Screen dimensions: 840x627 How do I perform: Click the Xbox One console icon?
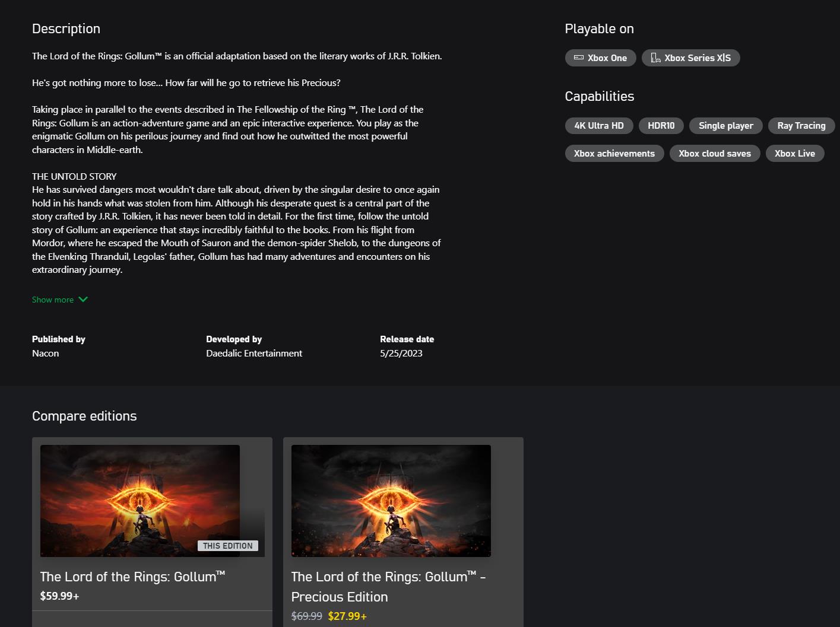[x=579, y=58]
